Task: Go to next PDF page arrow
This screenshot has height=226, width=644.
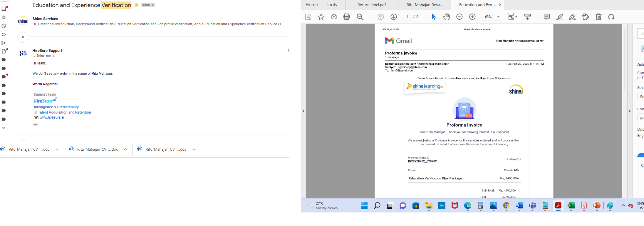Action: click(x=394, y=17)
